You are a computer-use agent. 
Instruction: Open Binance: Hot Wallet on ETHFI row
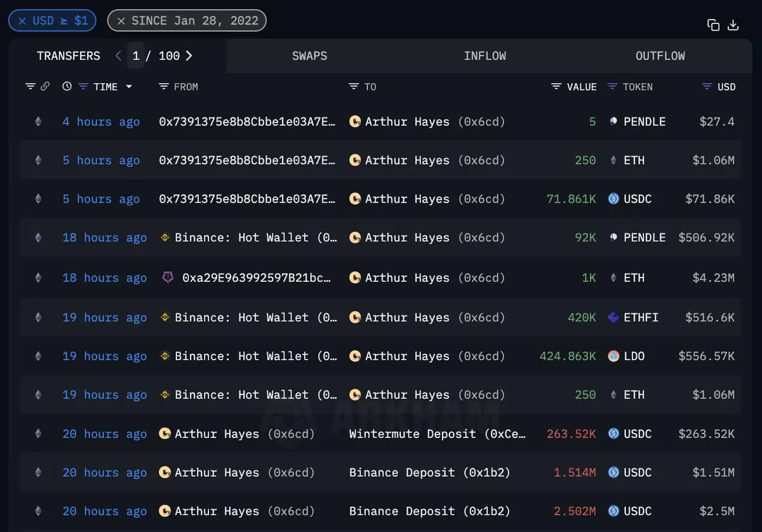coord(257,317)
